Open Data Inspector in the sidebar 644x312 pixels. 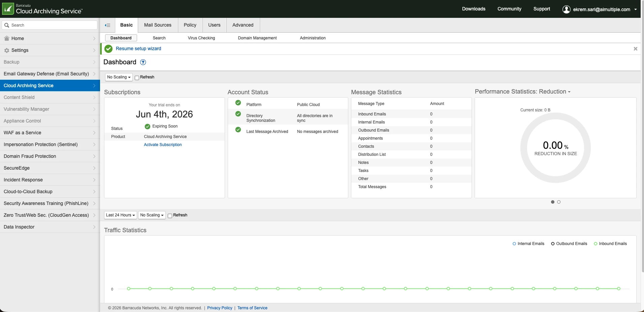tap(50, 227)
